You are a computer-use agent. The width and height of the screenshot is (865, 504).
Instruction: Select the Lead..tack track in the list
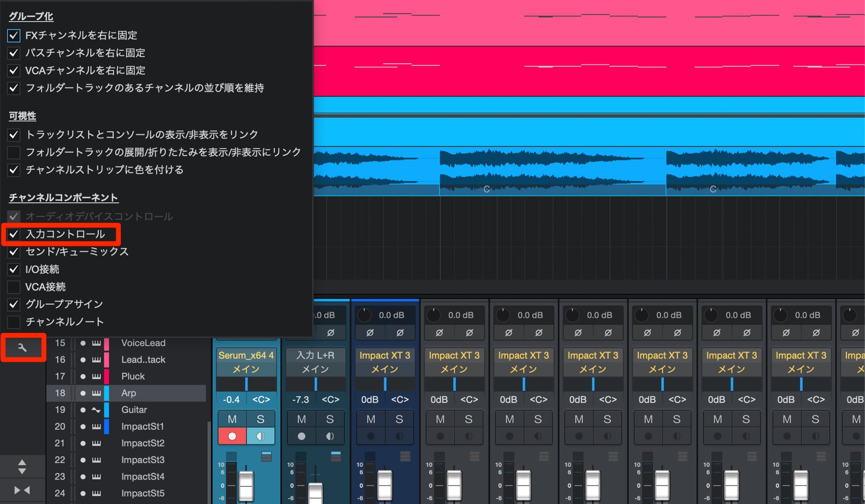[127, 359]
